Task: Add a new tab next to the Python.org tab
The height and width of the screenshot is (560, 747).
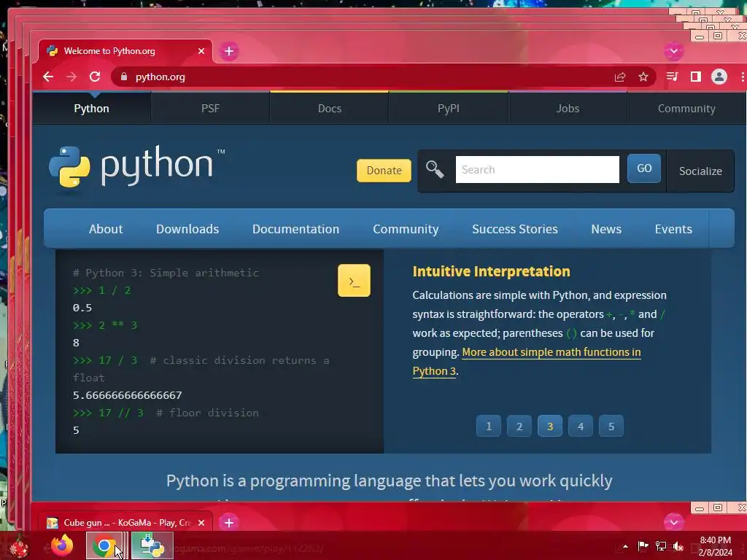Action: [228, 51]
